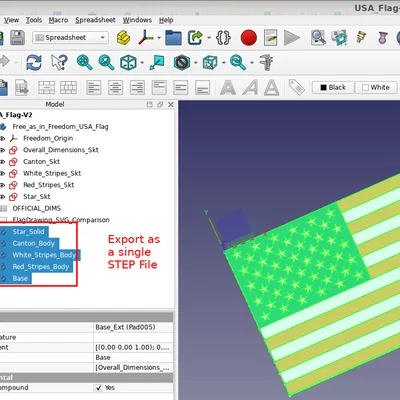Align cell content to bottom
The height and width of the screenshot is (400, 400).
(x=203, y=88)
